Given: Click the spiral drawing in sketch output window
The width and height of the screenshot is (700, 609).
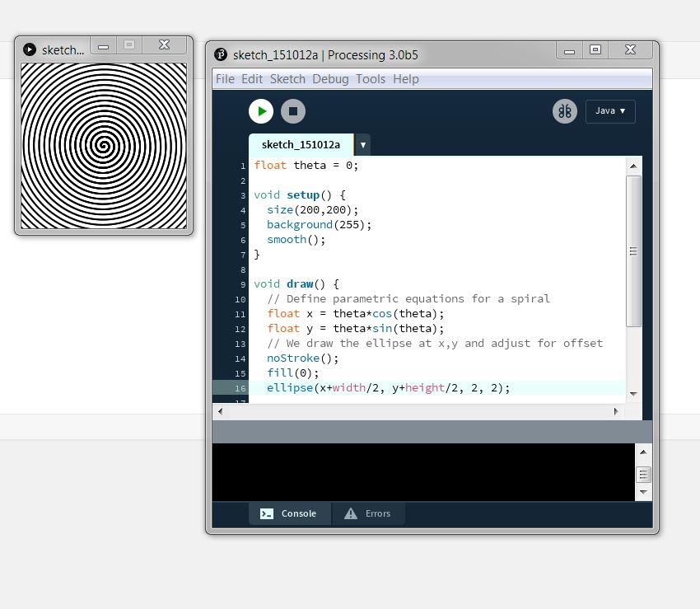Looking at the screenshot, I should 104,146.
